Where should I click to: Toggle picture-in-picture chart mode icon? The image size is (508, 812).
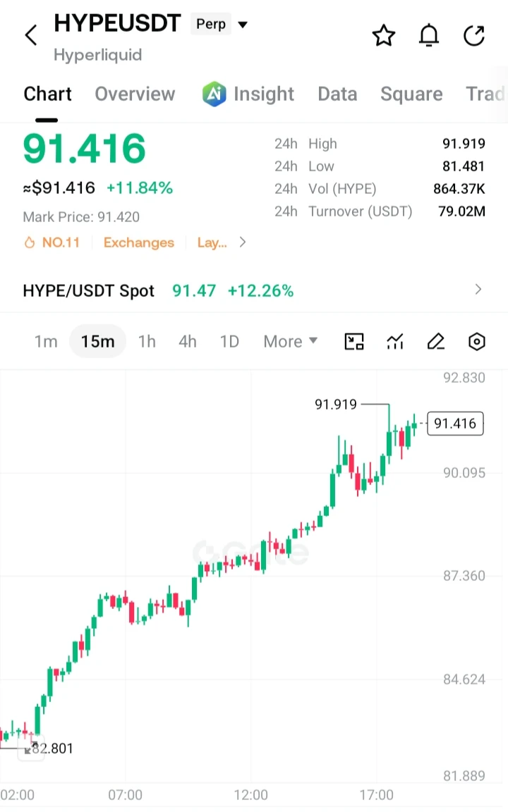[x=354, y=341]
